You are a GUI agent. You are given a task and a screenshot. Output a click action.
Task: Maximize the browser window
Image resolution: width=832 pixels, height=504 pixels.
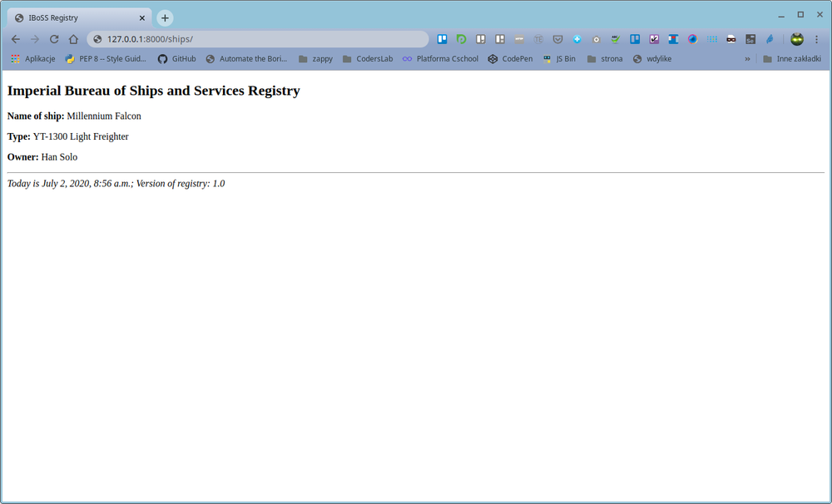pyautogui.click(x=800, y=15)
